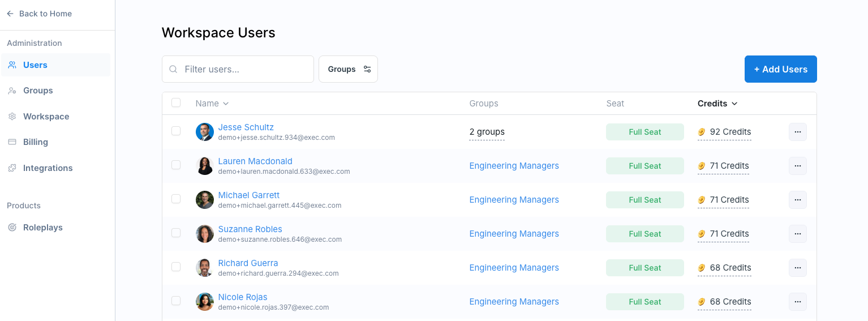868x321 pixels.
Task: Click the Groups column header in the table
Action: click(x=484, y=104)
